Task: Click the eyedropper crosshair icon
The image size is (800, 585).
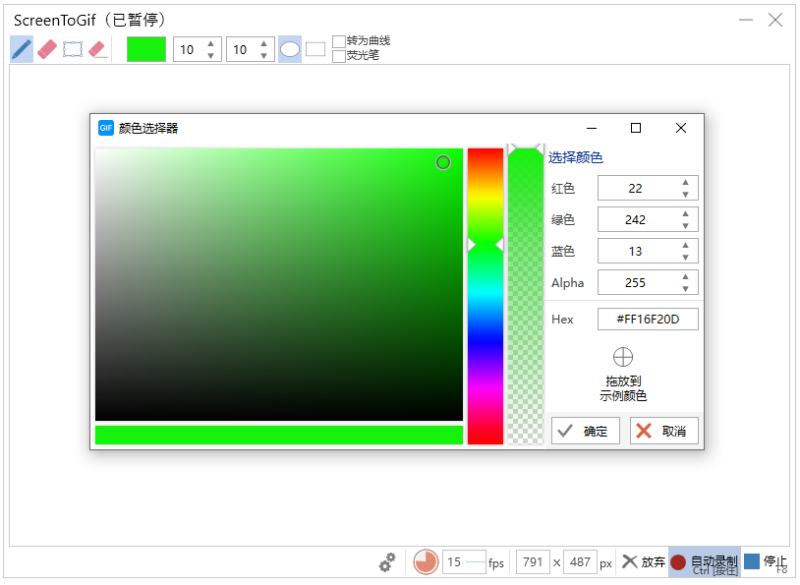Action: tap(622, 357)
